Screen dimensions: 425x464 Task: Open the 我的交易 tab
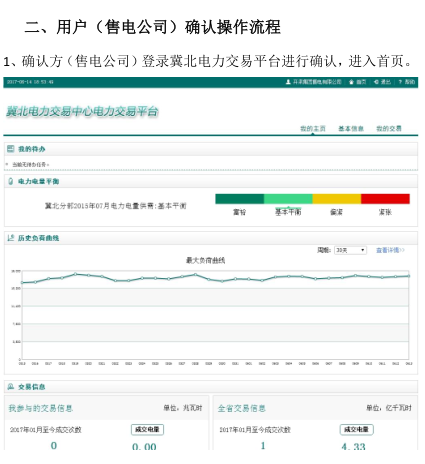pos(389,129)
